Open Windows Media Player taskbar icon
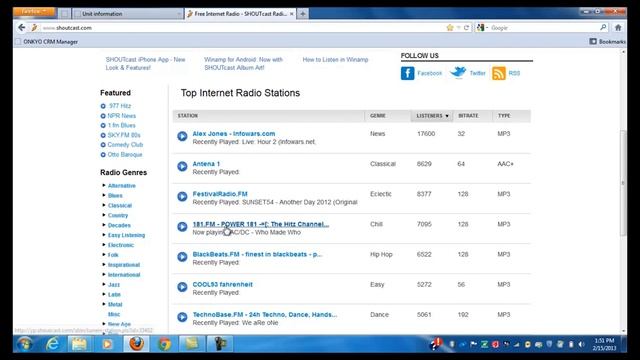 [x=107, y=344]
